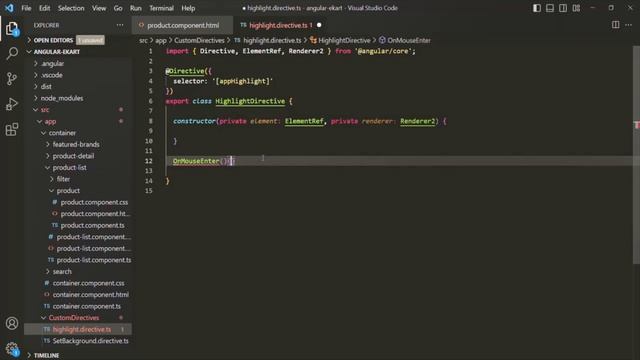640x360 pixels.
Task: Click the editor vertical scrollbar
Action: pyautogui.click(x=636, y=155)
